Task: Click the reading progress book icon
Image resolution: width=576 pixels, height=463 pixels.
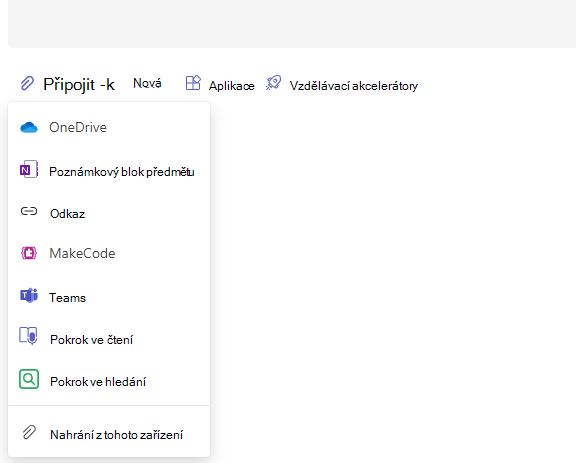Action: [29, 336]
